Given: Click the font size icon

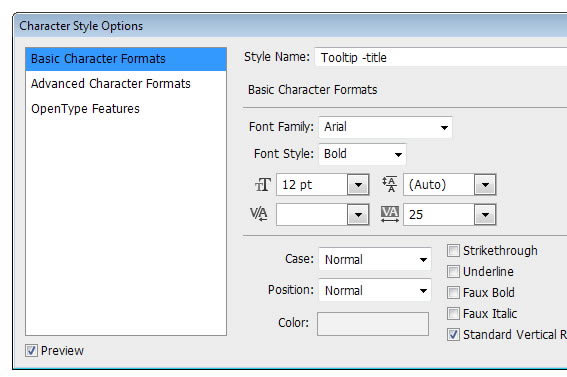Looking at the screenshot, I should (263, 185).
